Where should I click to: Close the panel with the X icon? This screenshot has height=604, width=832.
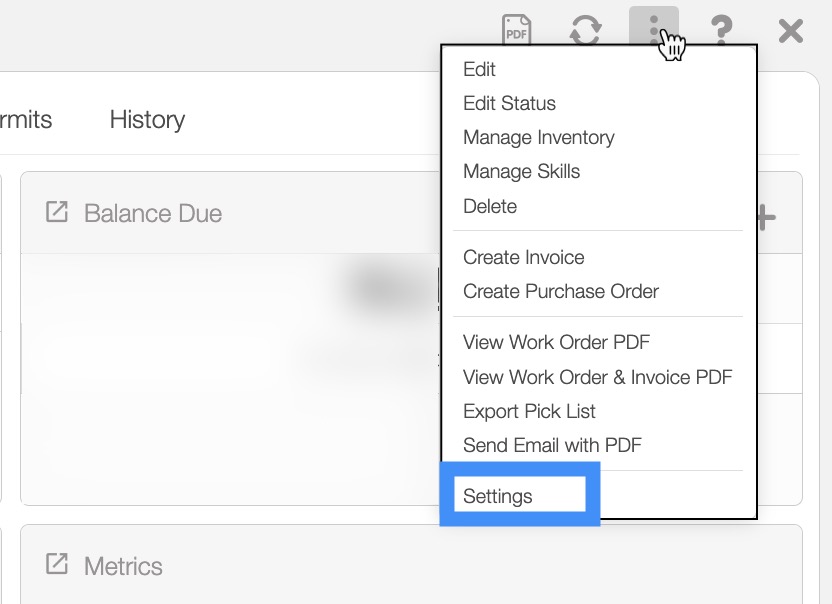point(790,31)
